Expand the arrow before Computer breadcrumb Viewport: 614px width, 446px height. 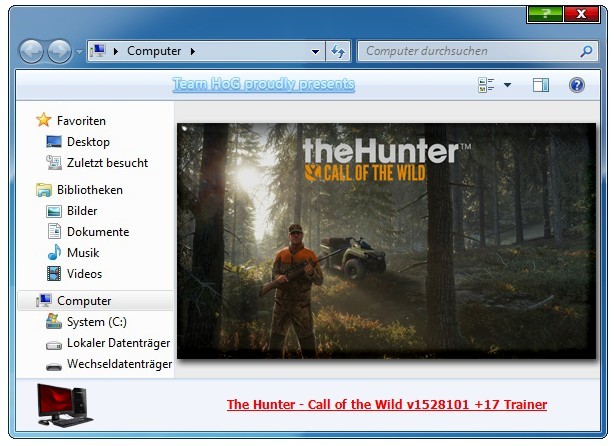[x=116, y=51]
